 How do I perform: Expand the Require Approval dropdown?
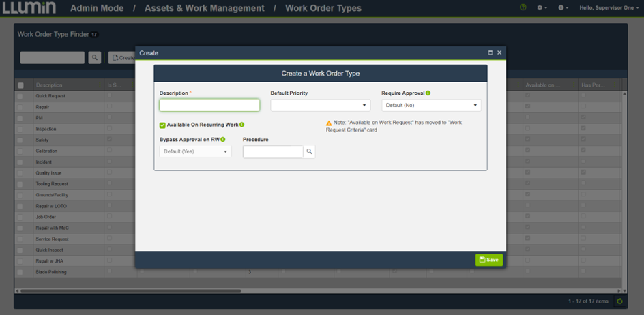(x=430, y=106)
